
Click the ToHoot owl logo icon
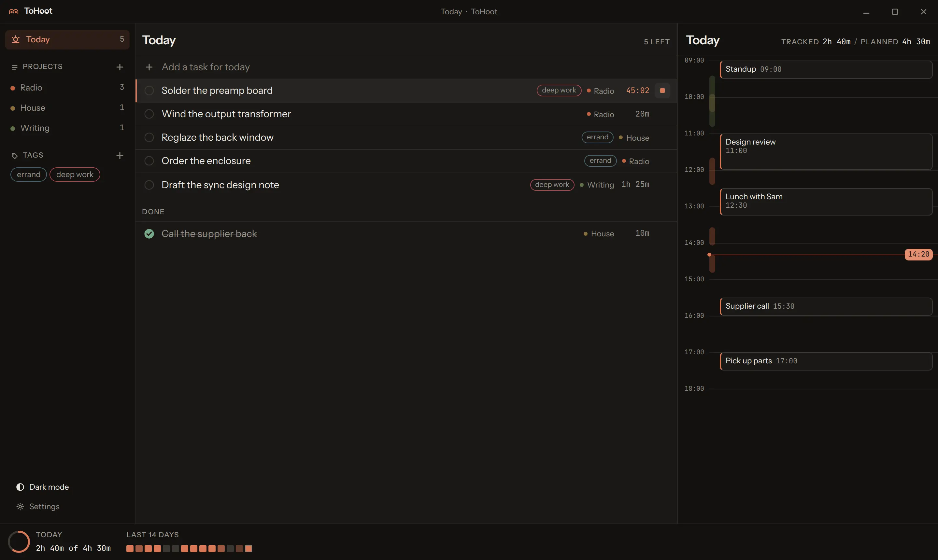point(14,11)
